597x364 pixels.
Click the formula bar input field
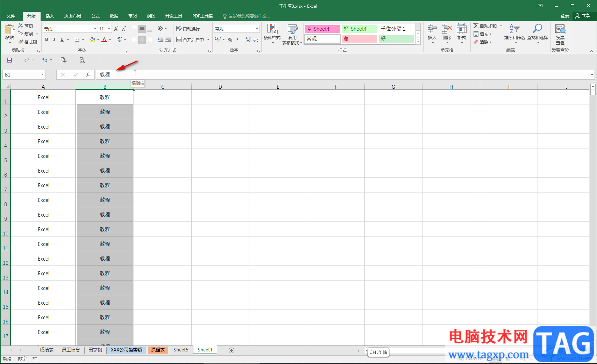click(343, 74)
